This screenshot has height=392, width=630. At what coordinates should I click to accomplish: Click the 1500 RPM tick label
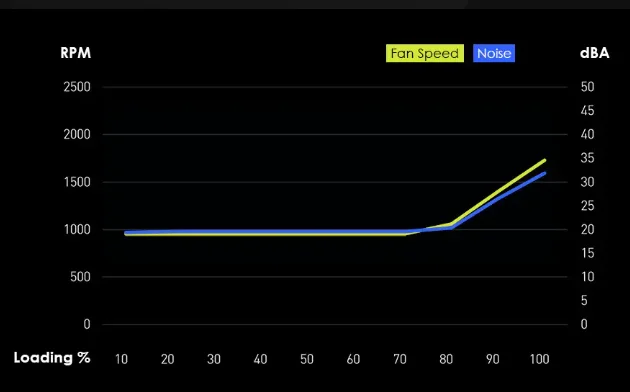pos(77,182)
